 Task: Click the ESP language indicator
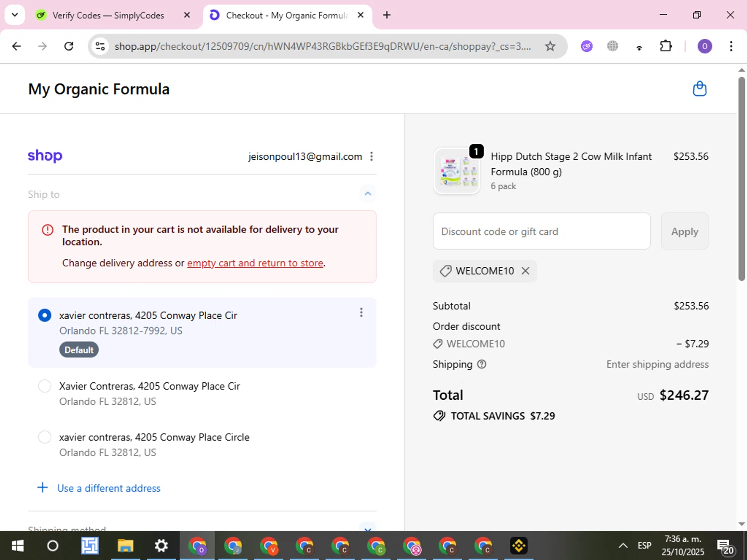click(x=644, y=546)
